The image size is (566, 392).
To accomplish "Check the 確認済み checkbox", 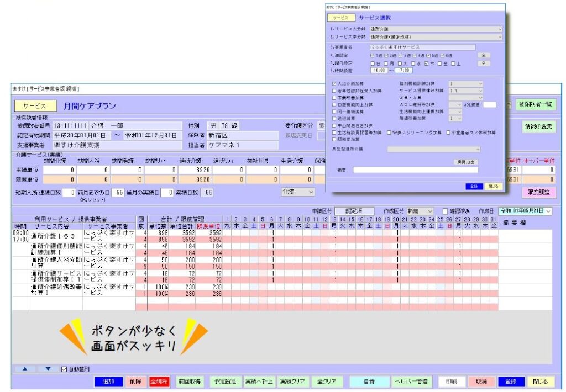I will click(x=446, y=211).
